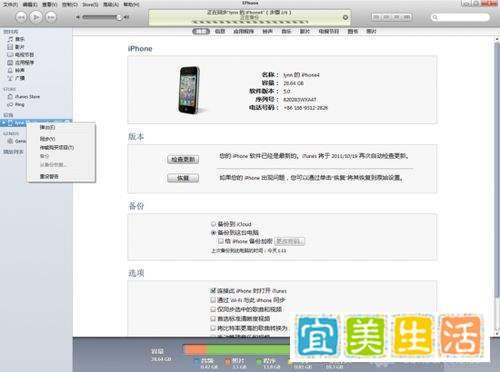The height and width of the screenshot is (372, 500).
Task: Click the Play button
Action: pyautogui.click(x=36, y=17)
